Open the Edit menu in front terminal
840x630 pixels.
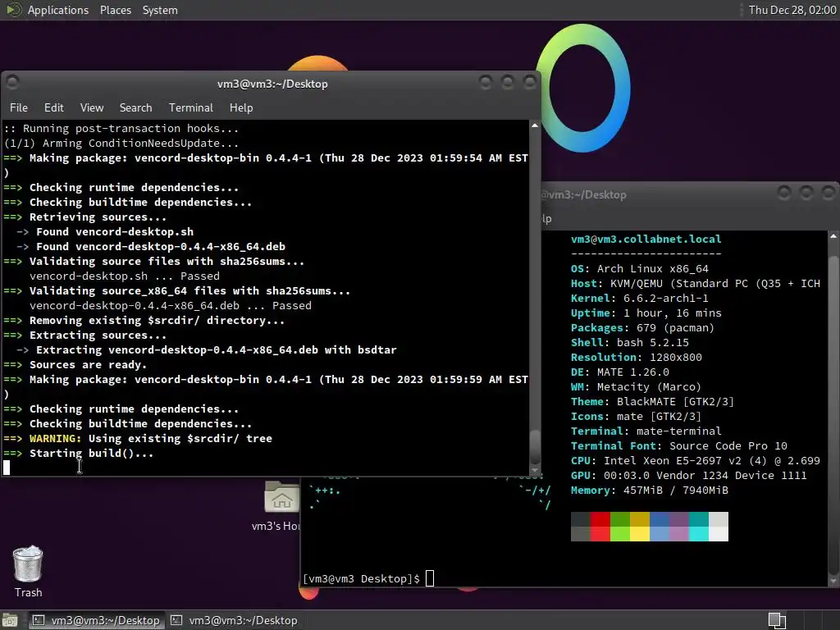(x=53, y=107)
